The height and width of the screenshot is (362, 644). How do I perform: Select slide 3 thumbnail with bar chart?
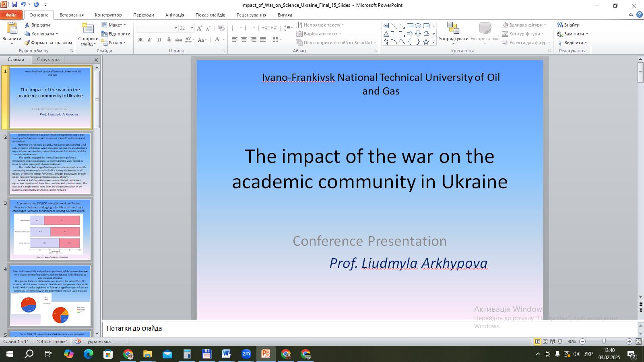coord(50,229)
